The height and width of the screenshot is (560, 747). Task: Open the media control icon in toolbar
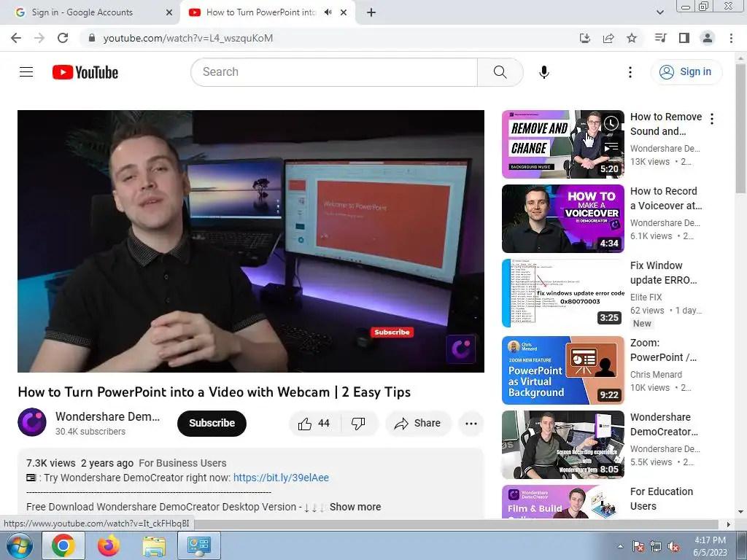(660, 38)
